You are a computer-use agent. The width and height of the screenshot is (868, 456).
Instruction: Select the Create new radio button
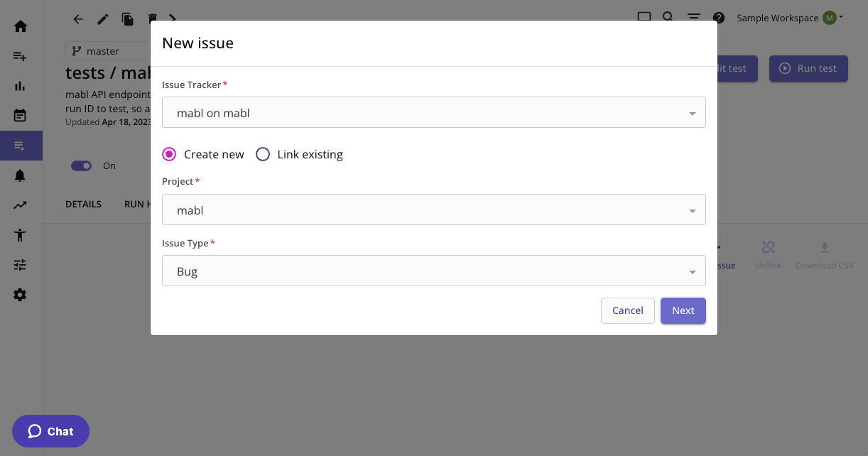[169, 154]
